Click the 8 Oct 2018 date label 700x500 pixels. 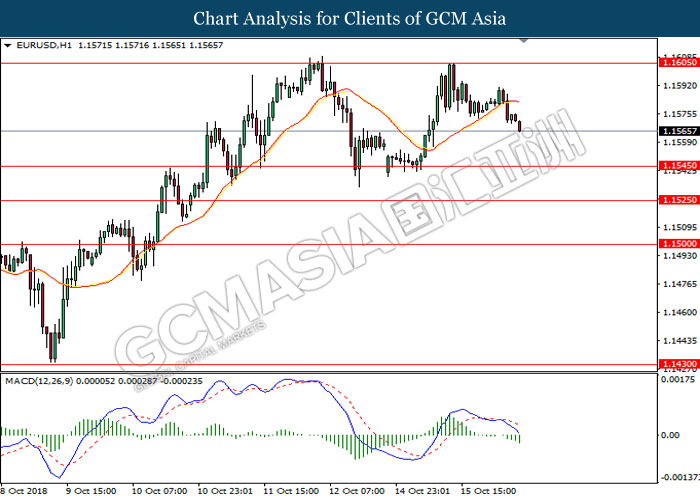click(24, 491)
